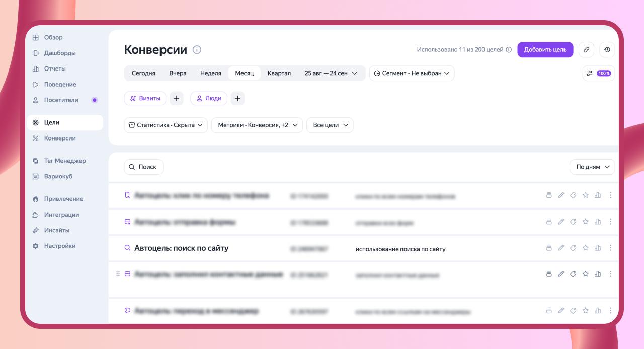Screen dimensions: 644x349
Task: Edit the 'поиск по сайту' goal with pencil icon
Action: (561, 248)
